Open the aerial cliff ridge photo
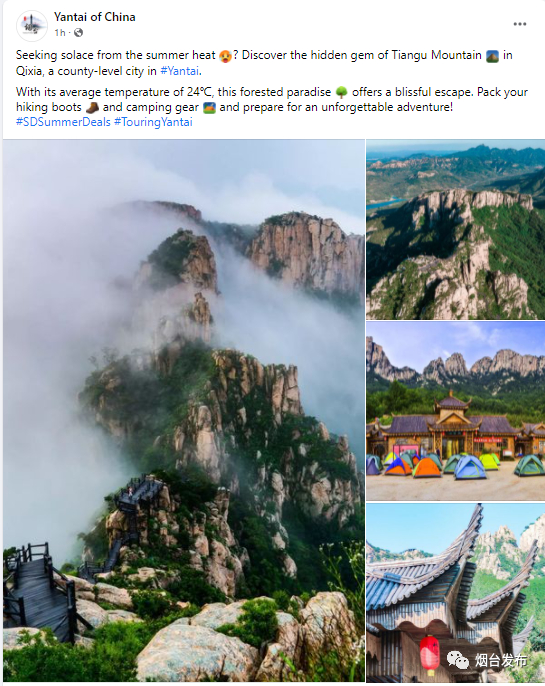545x686 pixels. [456, 230]
